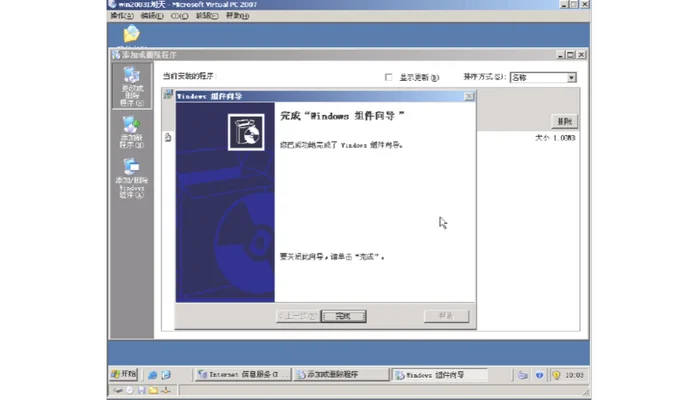Click the resize grip of Virtual PC window
694x400 pixels.
[586, 392]
